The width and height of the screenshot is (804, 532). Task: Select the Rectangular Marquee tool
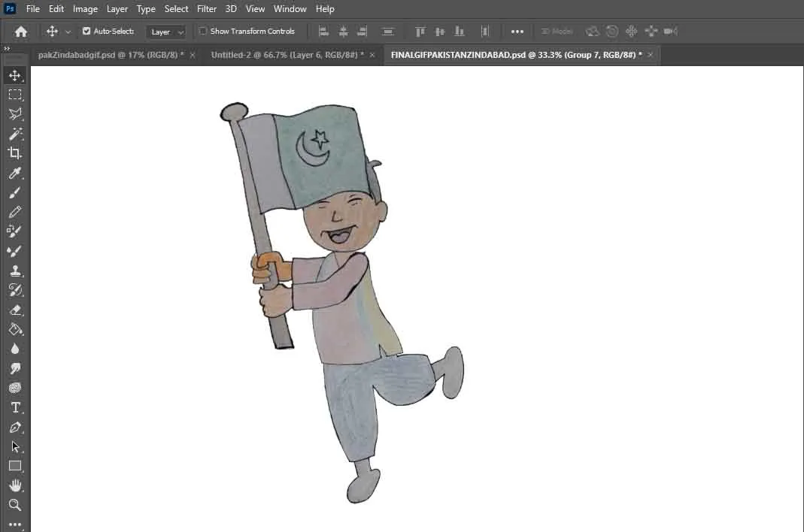(x=15, y=95)
